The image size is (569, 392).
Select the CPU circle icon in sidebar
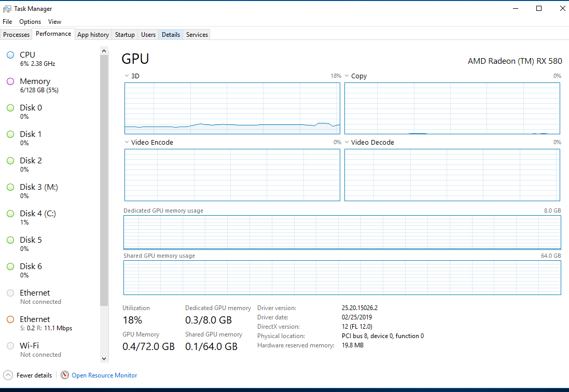click(x=10, y=55)
